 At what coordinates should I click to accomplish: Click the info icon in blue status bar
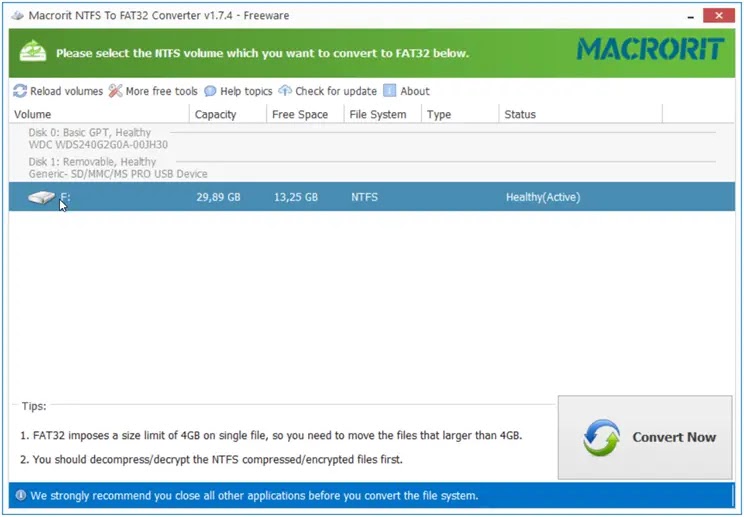[x=21, y=495]
